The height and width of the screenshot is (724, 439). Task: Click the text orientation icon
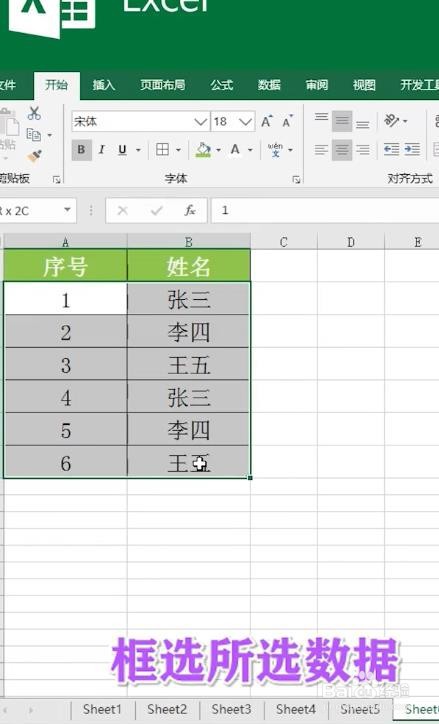pos(392,121)
